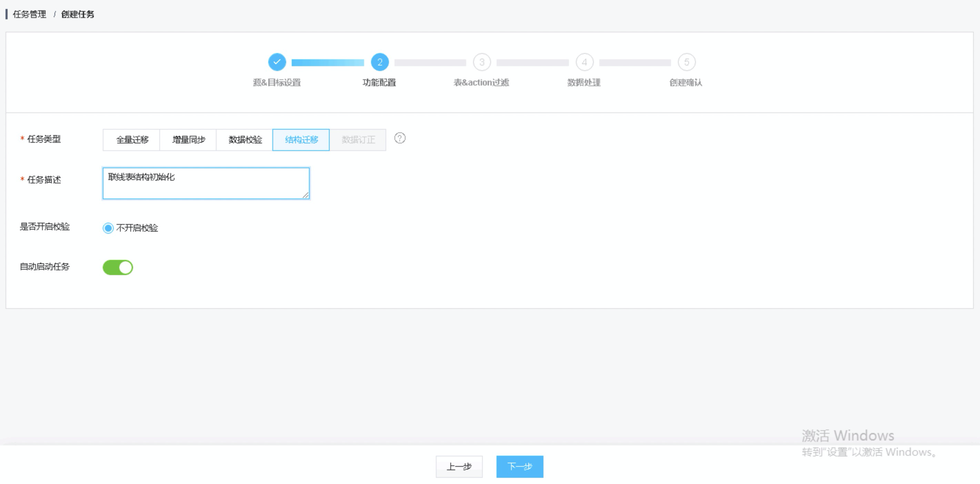Click the 表&action过滤 step label
The height and width of the screenshot is (484, 980).
click(x=481, y=82)
